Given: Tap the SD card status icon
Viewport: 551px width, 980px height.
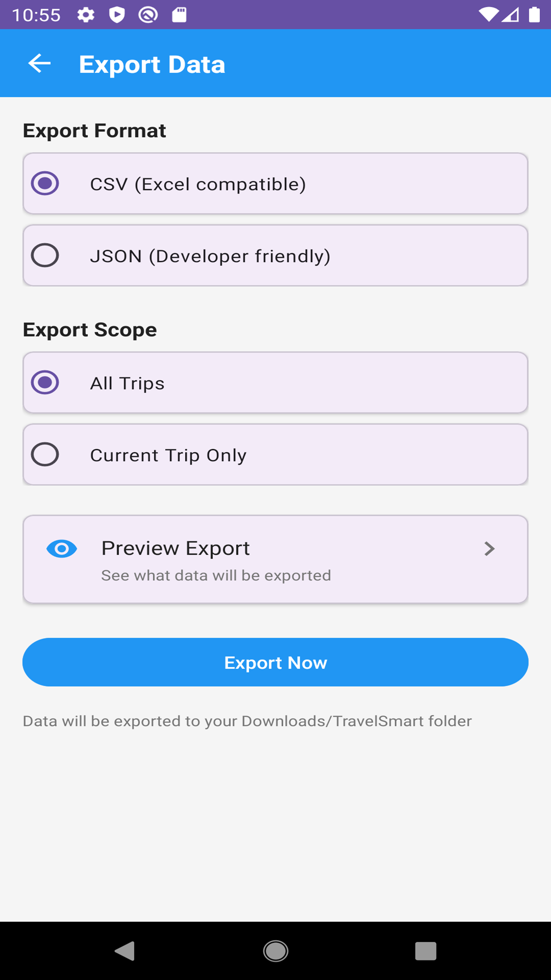Looking at the screenshot, I should click(179, 15).
